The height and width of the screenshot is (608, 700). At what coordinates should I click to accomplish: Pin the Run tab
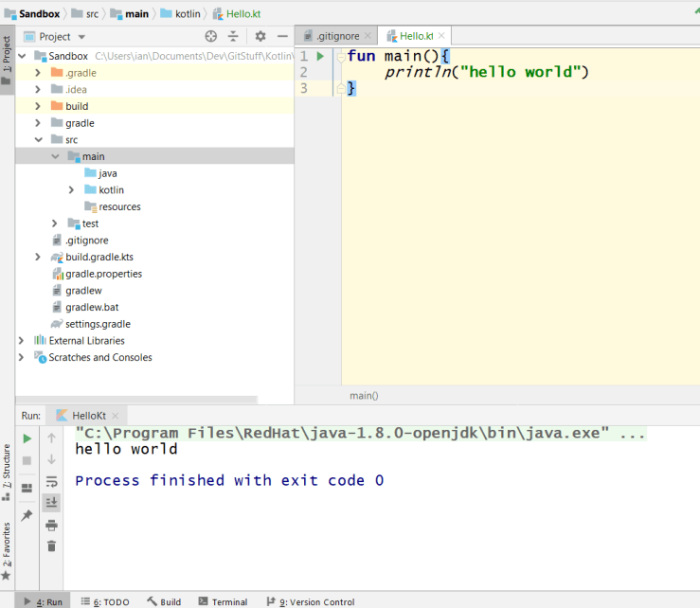tap(27, 515)
